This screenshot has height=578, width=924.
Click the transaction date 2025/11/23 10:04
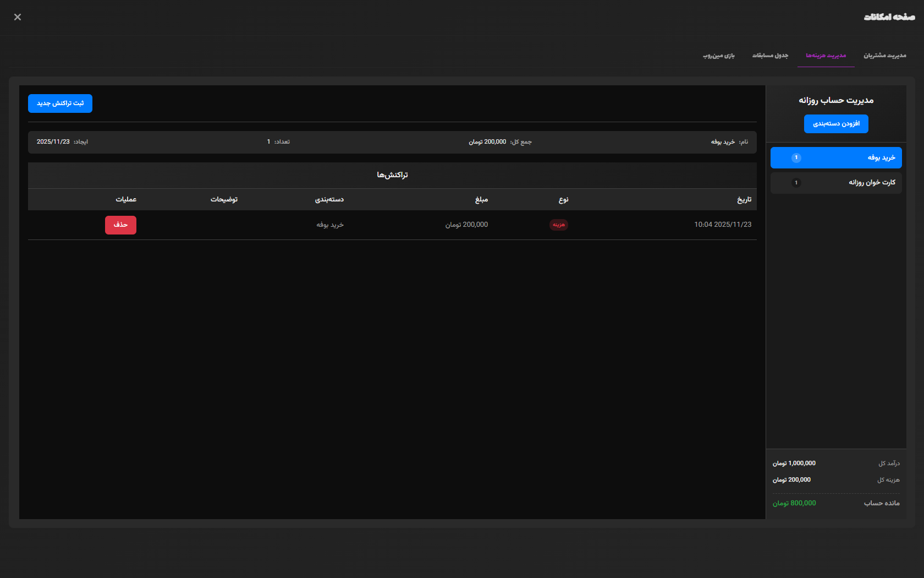[723, 225]
